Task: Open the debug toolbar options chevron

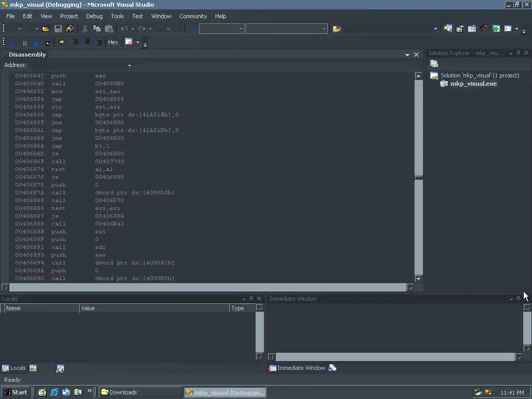Action: [x=145, y=45]
